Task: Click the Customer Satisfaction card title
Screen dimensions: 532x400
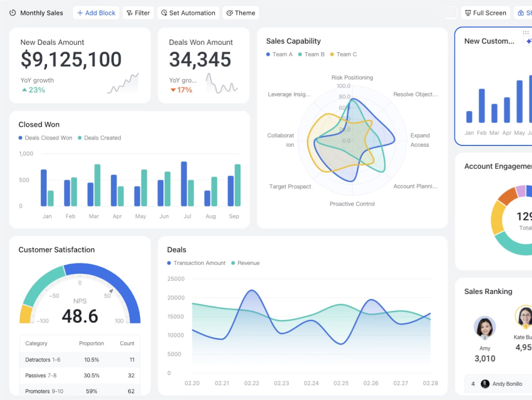Action: 57,250
